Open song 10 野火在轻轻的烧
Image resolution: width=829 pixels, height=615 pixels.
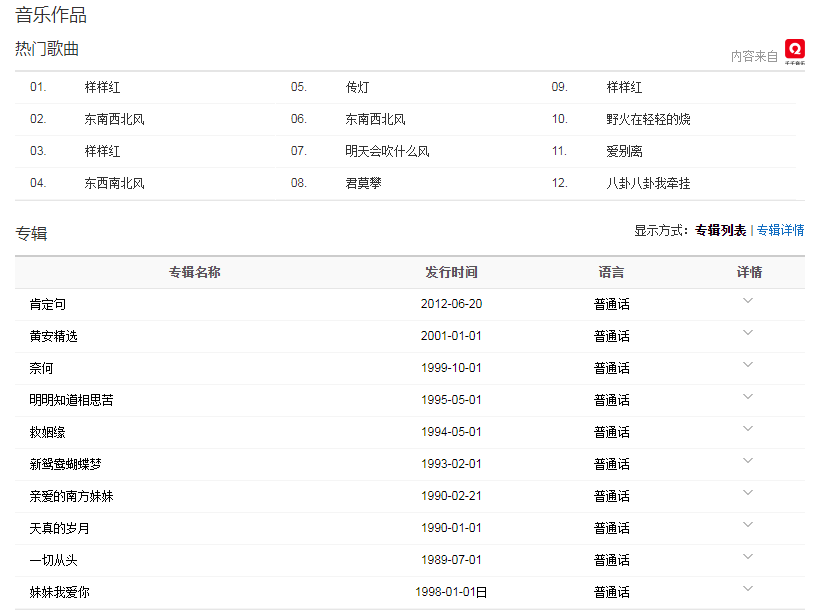point(648,119)
